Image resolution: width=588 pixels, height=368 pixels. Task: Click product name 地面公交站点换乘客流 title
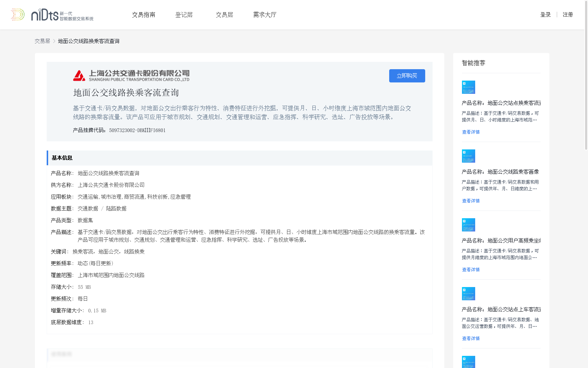tap(501, 103)
